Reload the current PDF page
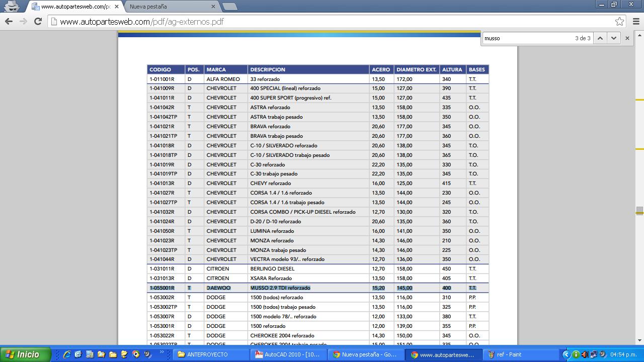 [38, 22]
